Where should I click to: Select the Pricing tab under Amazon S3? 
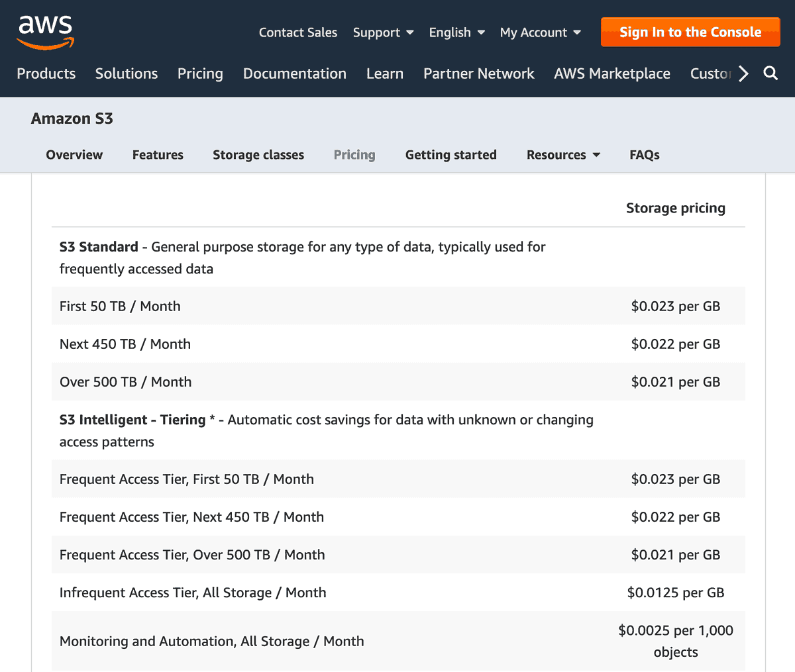tap(354, 155)
